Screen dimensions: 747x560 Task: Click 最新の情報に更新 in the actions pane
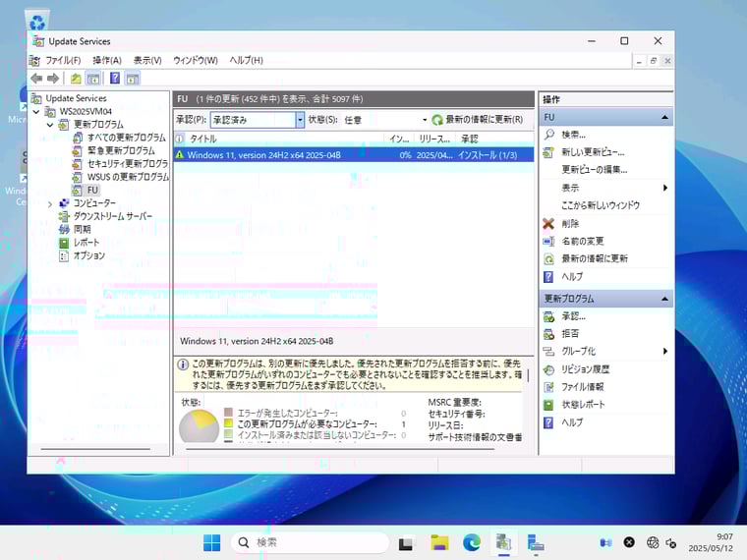click(595, 258)
